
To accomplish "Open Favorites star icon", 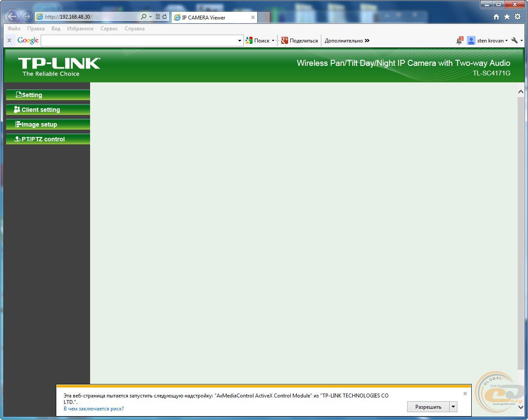I will tap(507, 17).
